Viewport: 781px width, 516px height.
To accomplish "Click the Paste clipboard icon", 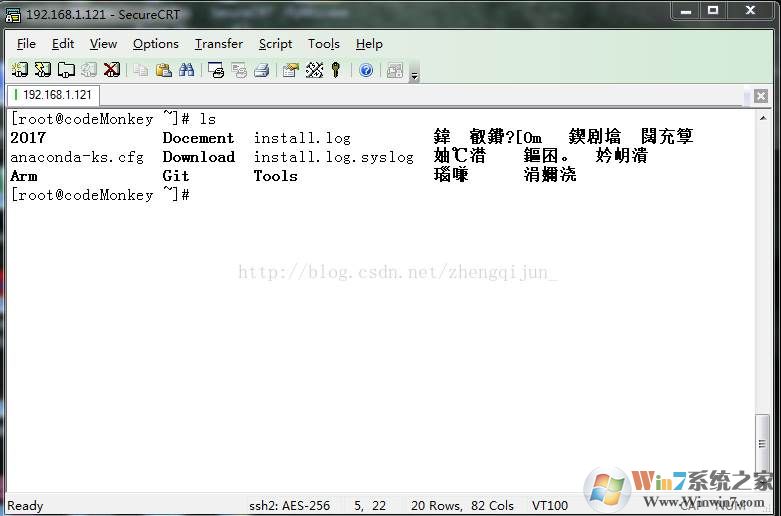I will coord(164,70).
